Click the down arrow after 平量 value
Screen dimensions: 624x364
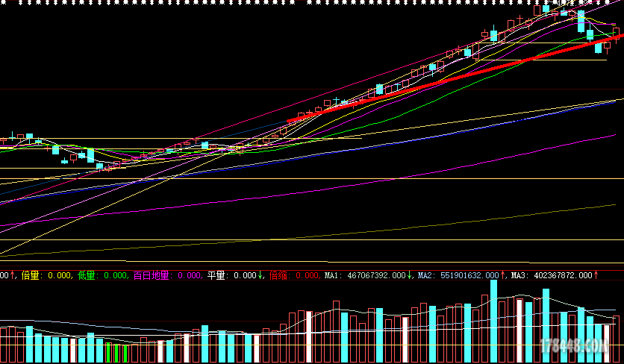click(260, 276)
